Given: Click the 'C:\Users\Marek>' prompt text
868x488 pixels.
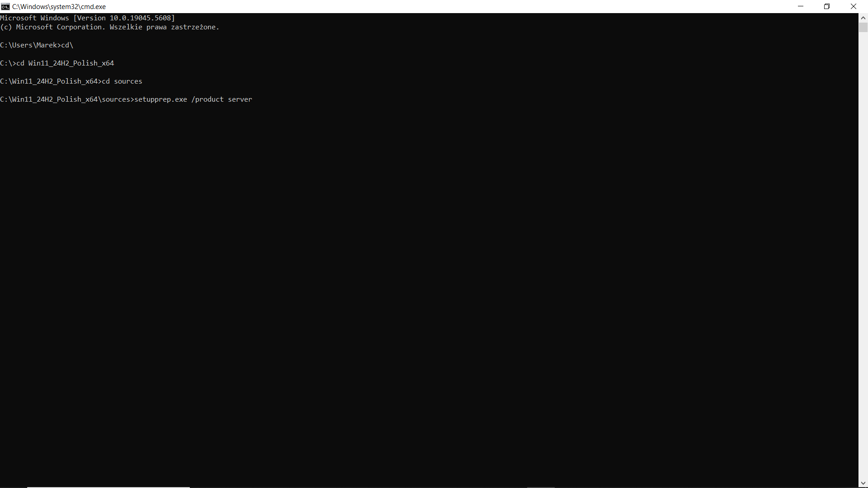Looking at the screenshot, I should 30,45.
